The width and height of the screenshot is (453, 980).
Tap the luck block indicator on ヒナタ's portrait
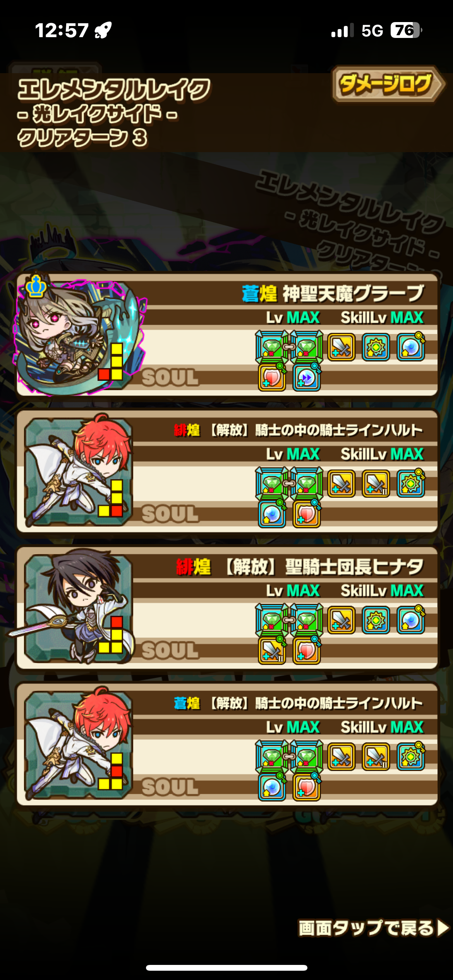coord(111,635)
